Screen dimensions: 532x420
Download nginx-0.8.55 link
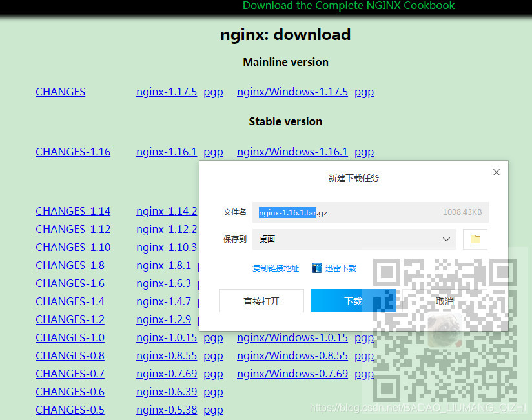click(167, 355)
